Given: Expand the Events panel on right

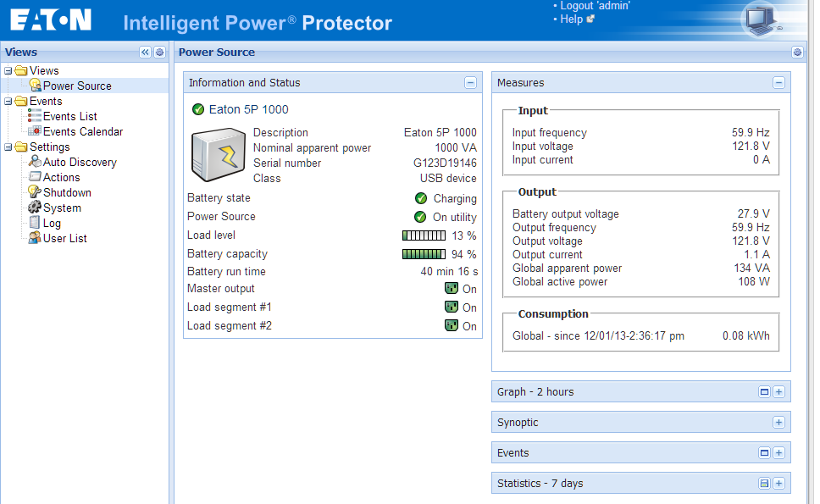Looking at the screenshot, I should [x=778, y=453].
